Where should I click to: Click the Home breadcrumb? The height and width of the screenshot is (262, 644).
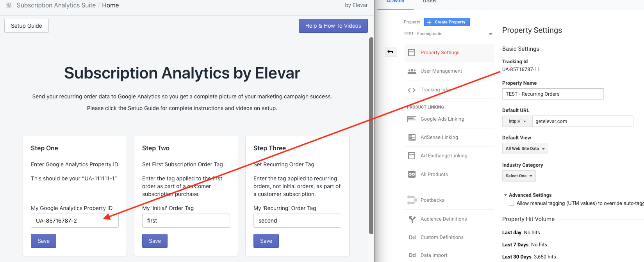(111, 5)
